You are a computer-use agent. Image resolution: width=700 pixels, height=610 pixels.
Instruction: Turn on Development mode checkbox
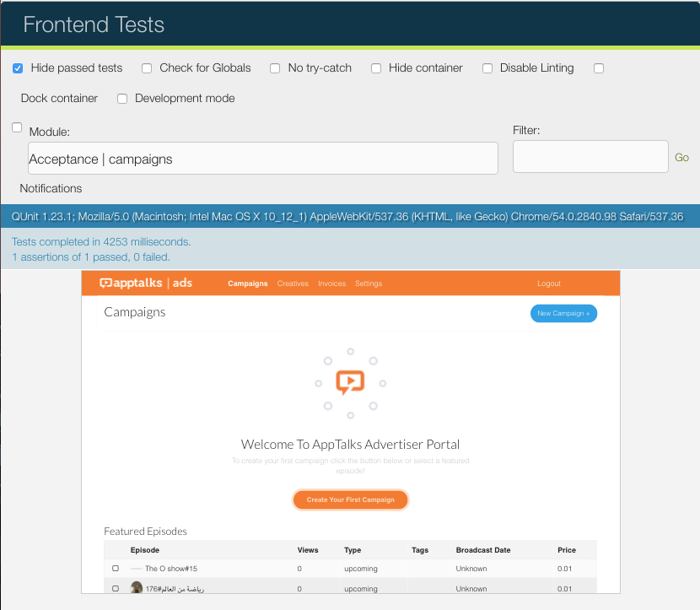(x=122, y=99)
